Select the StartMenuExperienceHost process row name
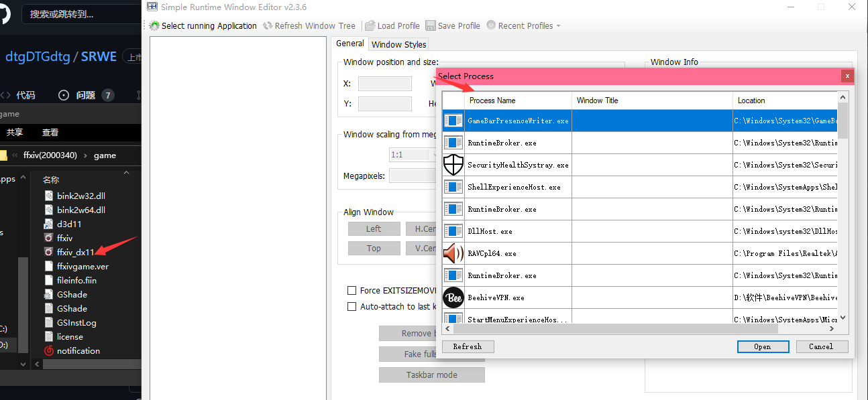 tap(518, 320)
